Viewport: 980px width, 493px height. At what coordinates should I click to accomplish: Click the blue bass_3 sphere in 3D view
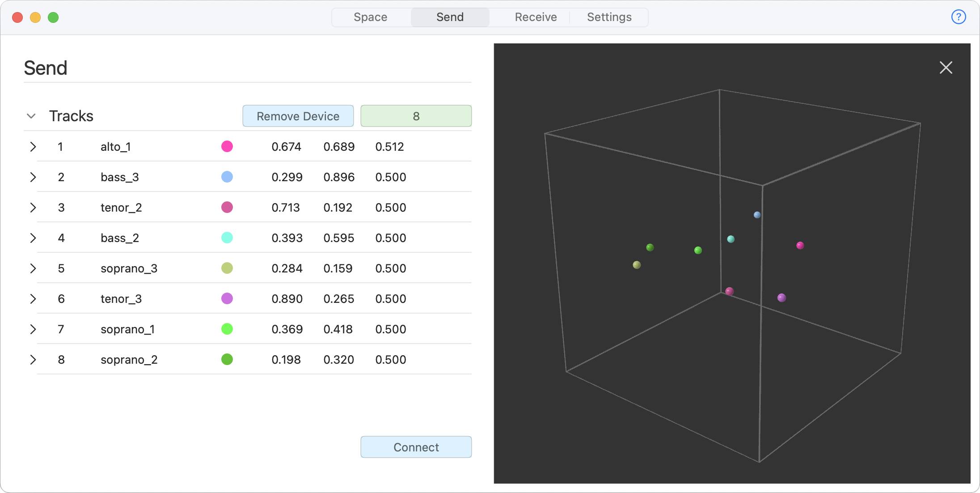757,215
